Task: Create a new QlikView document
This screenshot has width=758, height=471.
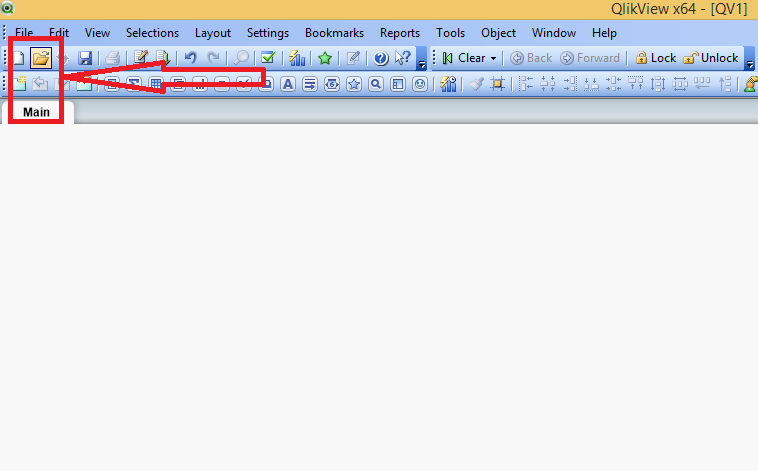Action: point(18,59)
